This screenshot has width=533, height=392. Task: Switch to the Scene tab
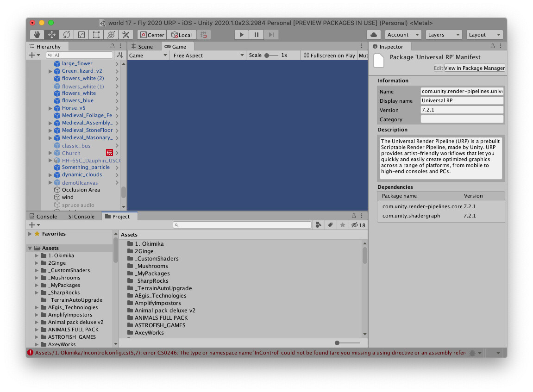point(144,46)
